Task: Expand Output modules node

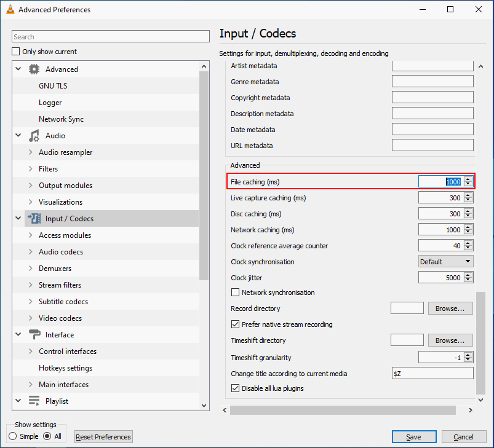Action: pyautogui.click(x=31, y=186)
